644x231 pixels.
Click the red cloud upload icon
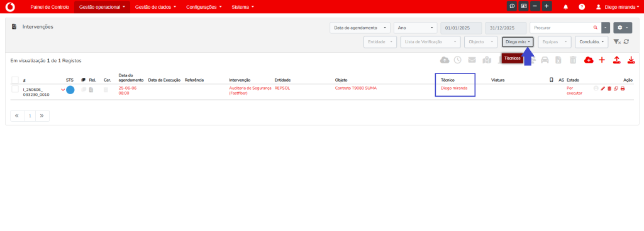click(x=588, y=60)
